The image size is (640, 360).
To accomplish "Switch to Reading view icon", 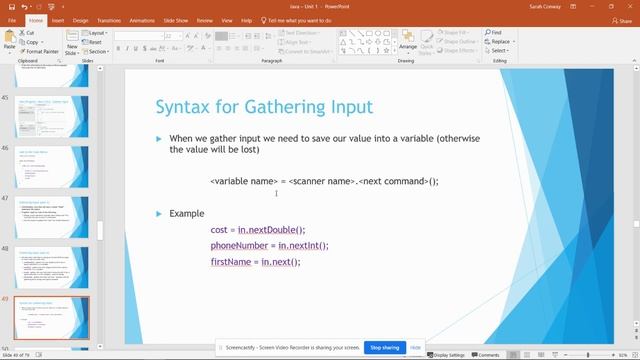I will [541, 355].
